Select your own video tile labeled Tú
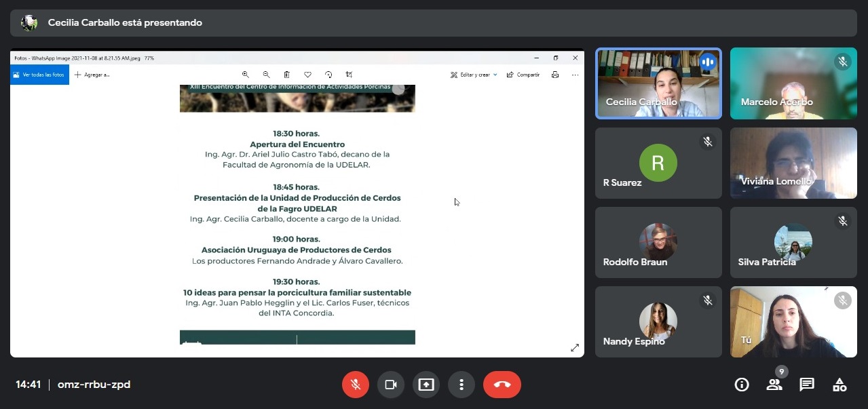Screen dimensions: 868x409 pyautogui.click(x=793, y=322)
